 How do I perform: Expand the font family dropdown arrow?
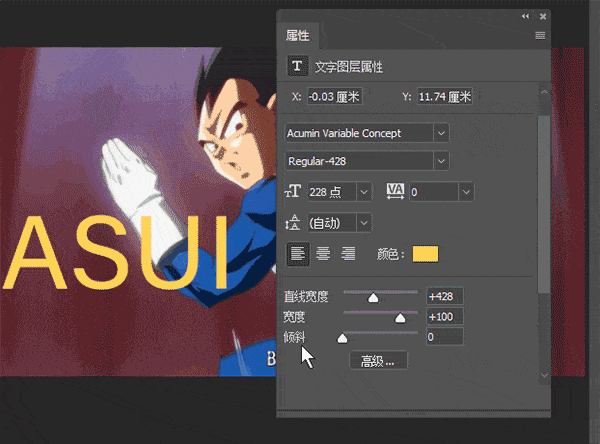coord(441,133)
